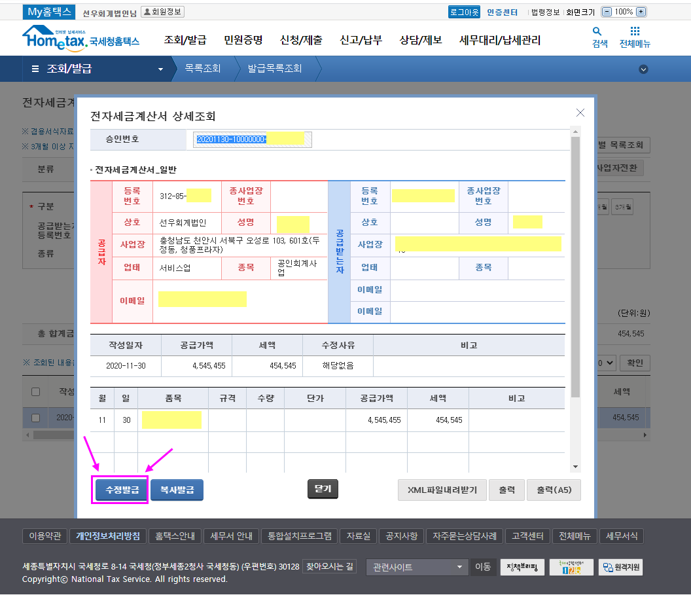Click XML파일내려받기 button

click(x=442, y=490)
